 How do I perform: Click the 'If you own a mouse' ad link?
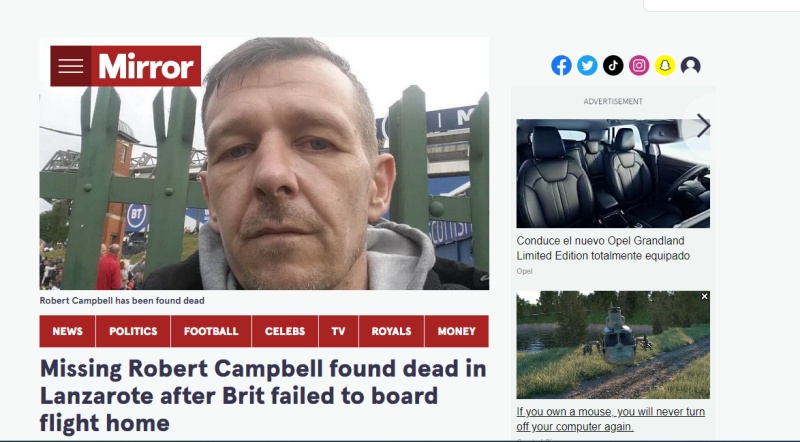point(611,419)
